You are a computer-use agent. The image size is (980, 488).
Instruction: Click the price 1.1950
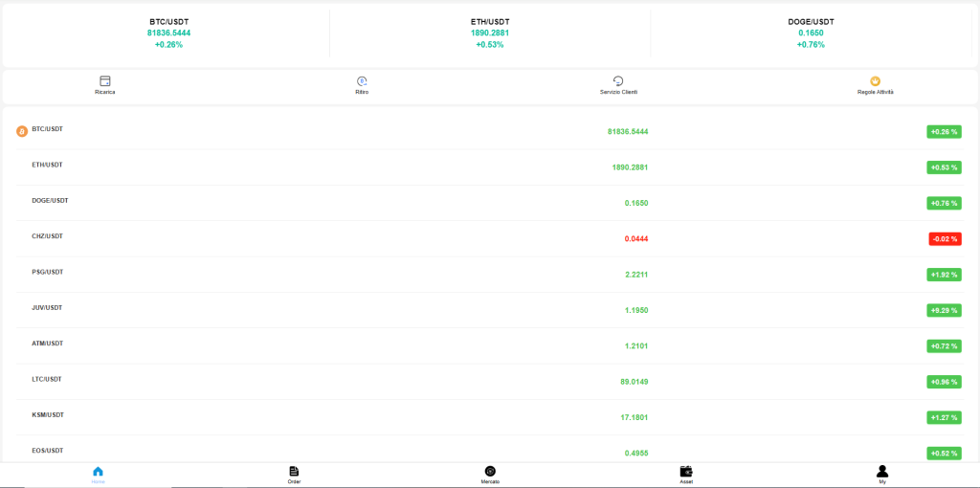pos(636,310)
